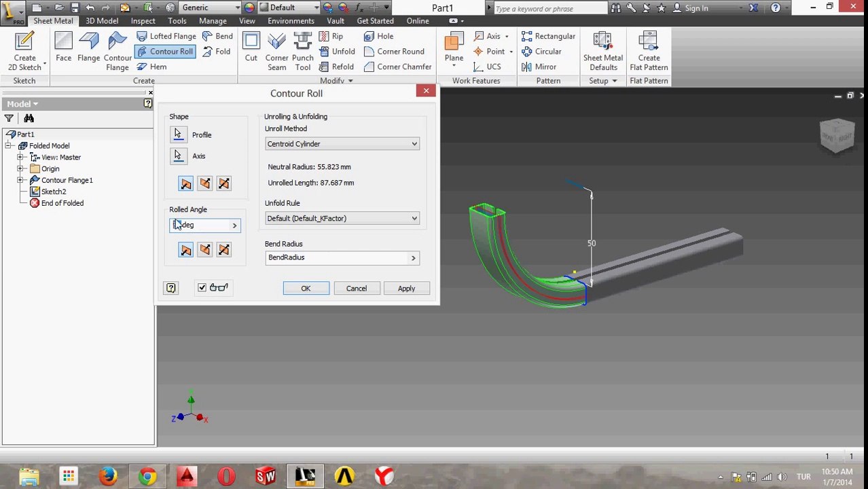Select the Flange tool
The height and width of the screenshot is (489, 868).
click(88, 48)
